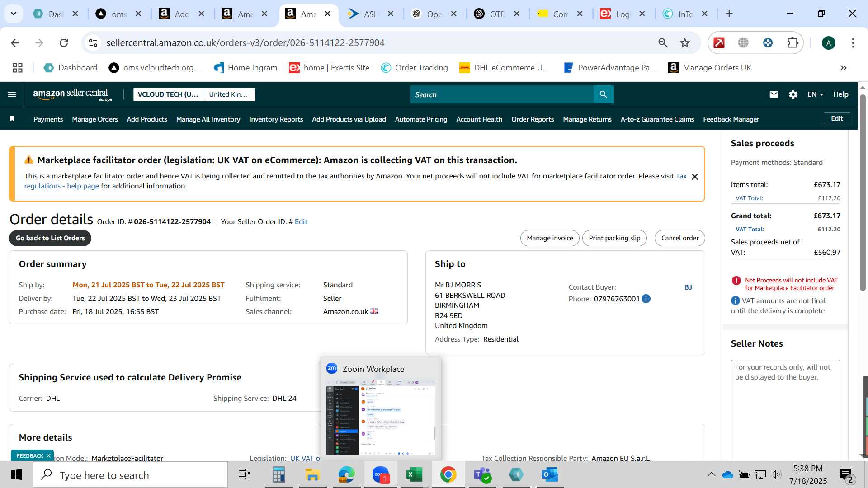View site information icon in address bar
This screenshot has height=488, width=868.
click(93, 43)
